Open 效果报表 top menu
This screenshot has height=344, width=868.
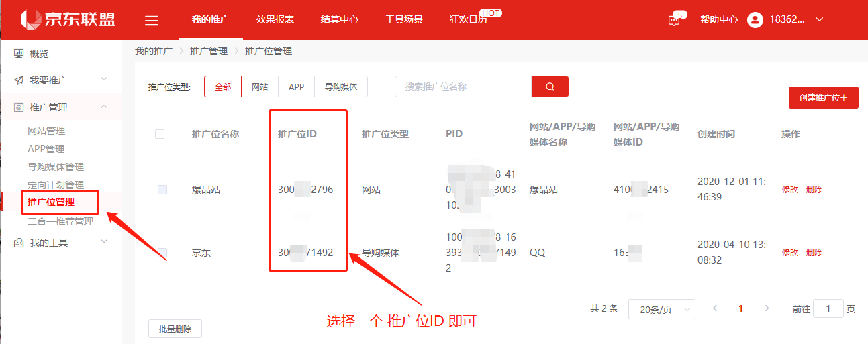275,20
